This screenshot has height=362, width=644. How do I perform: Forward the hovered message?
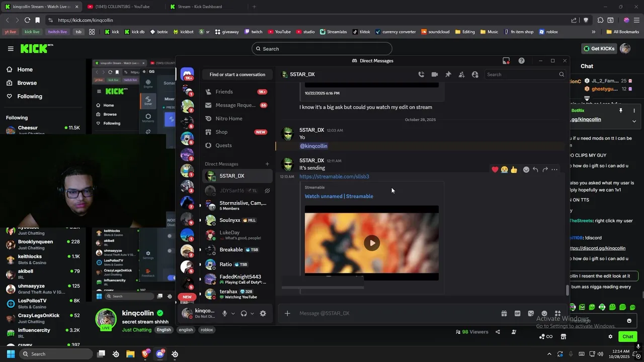click(545, 170)
